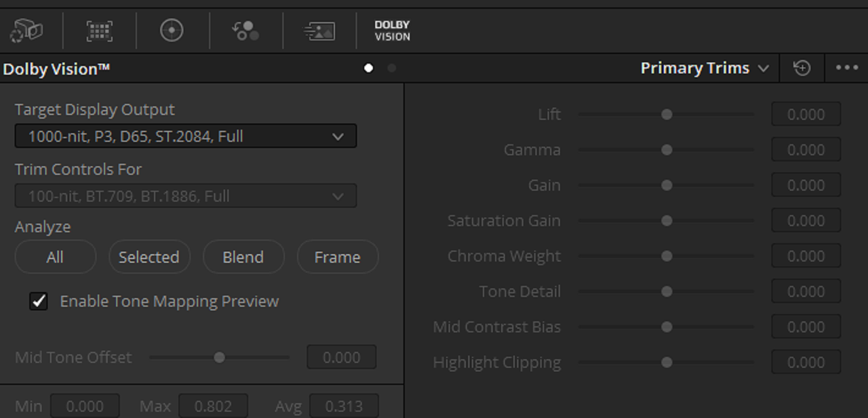
Task: Click the Analyze All button
Action: pos(55,257)
